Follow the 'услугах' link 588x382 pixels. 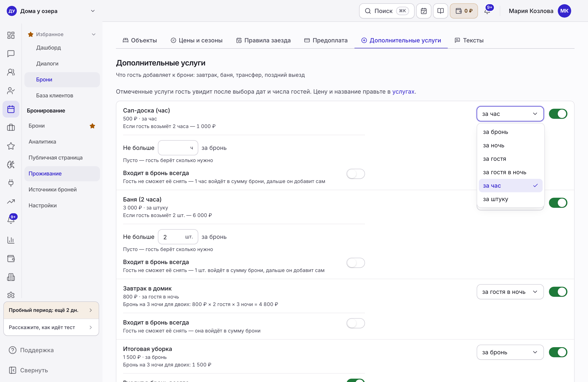pos(403,92)
